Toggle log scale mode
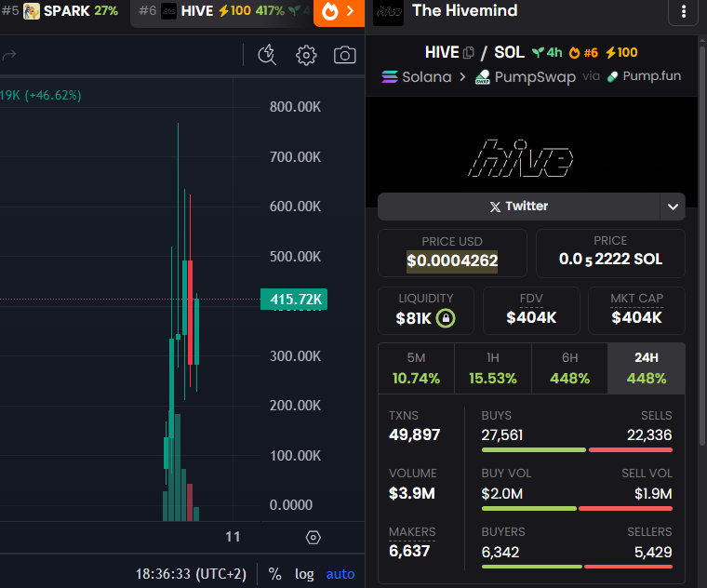 click(x=304, y=574)
